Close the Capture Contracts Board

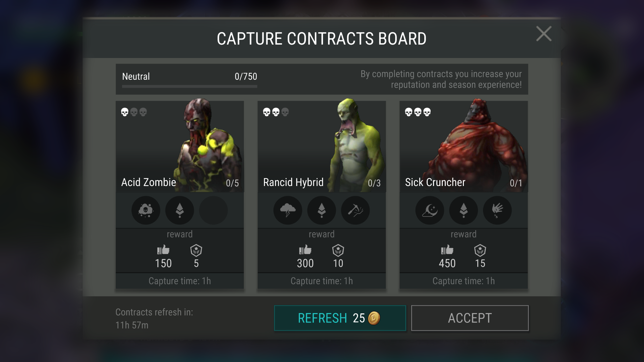pos(544,34)
